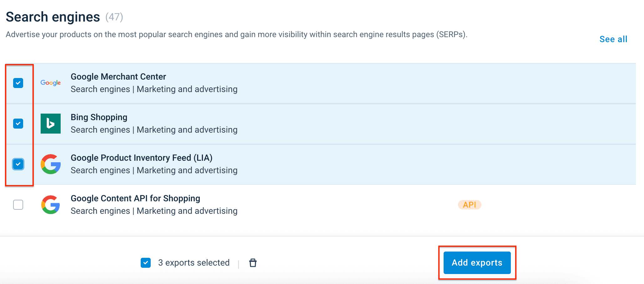Click the '3 exports selected' label
Screen dimensions: 644x284
click(194, 263)
